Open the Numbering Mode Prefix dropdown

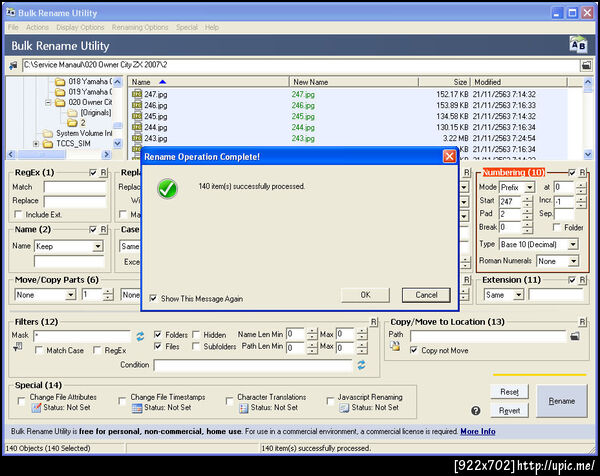530,187
